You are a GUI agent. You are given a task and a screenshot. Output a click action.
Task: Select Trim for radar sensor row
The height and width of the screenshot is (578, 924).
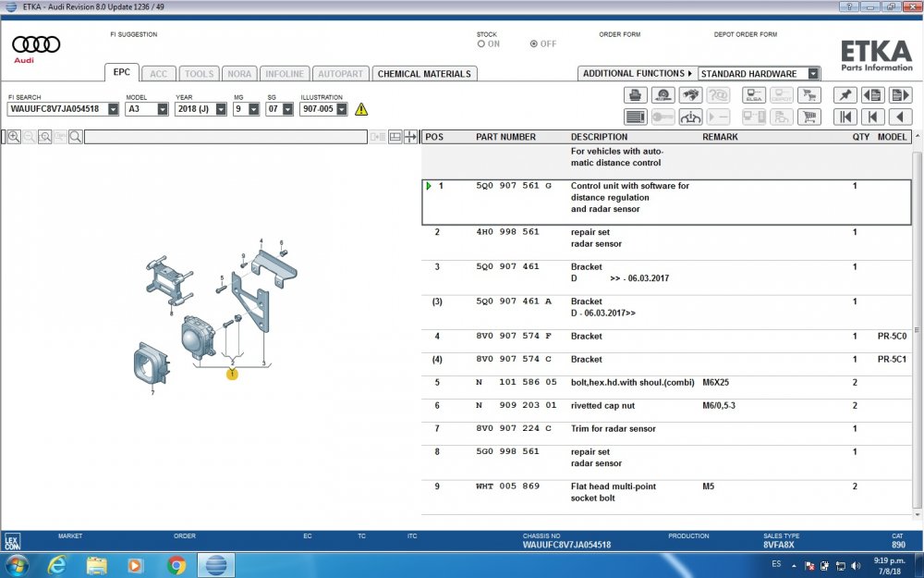point(666,434)
